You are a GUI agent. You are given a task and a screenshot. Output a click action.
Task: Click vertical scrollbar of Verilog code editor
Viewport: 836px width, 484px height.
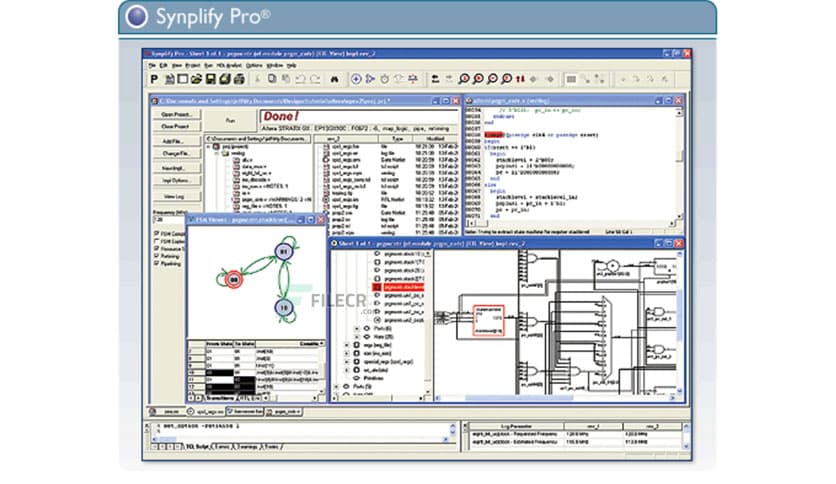tap(679, 164)
